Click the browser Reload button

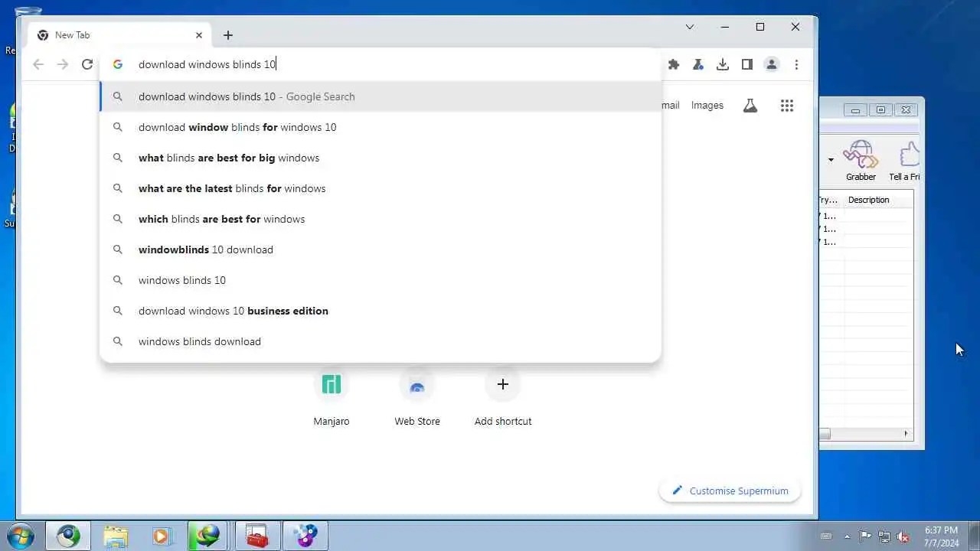click(x=87, y=65)
